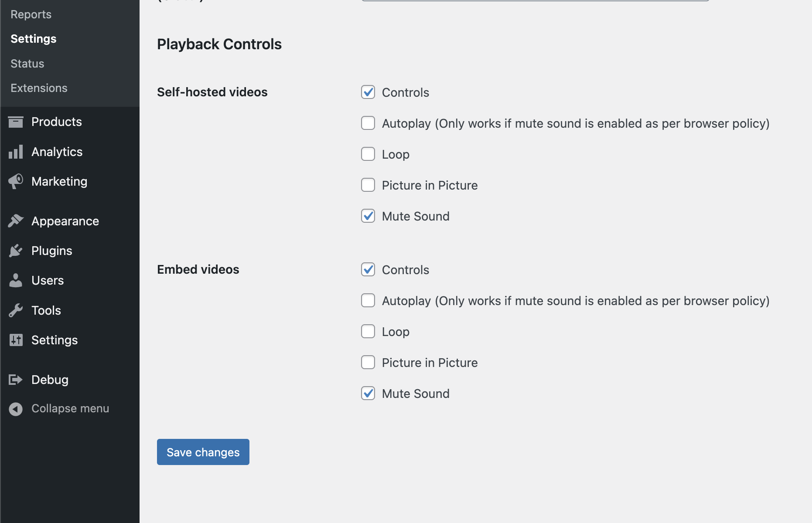Click the Debug exit-arrow icon
812x523 pixels.
(x=16, y=380)
